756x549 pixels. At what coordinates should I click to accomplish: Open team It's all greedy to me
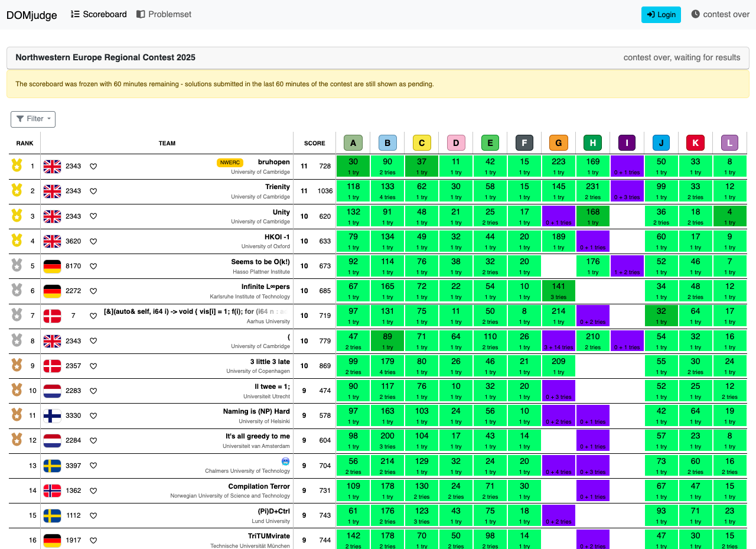(258, 436)
